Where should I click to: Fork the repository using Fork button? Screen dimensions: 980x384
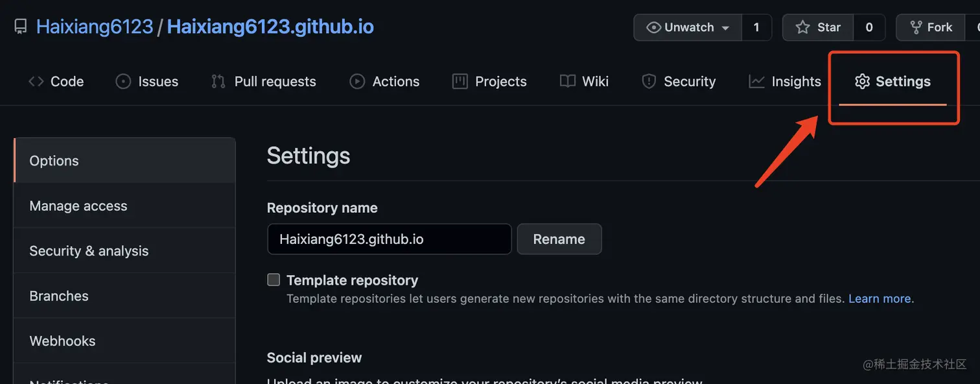931,27
